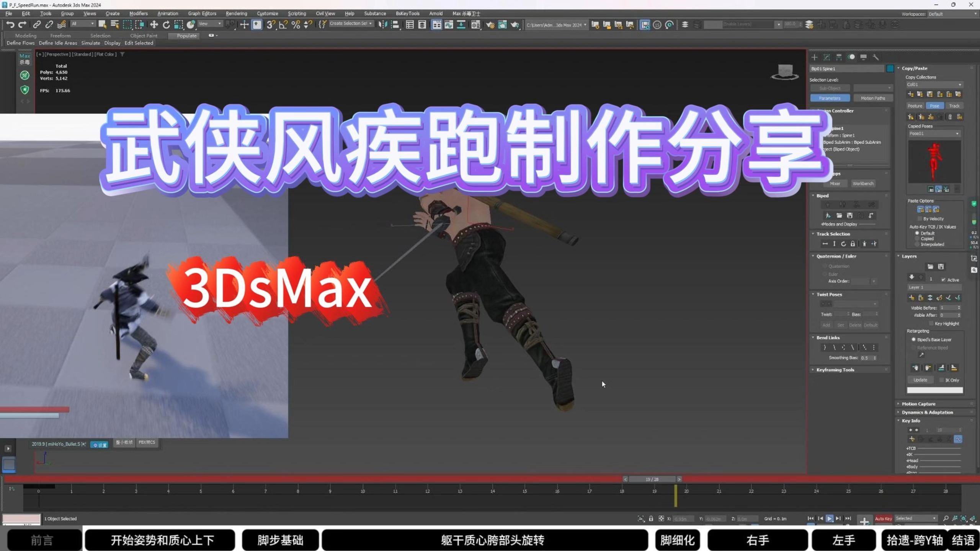980x551 pixels.
Task: Toggle the IK Only checkbox
Action: point(941,380)
